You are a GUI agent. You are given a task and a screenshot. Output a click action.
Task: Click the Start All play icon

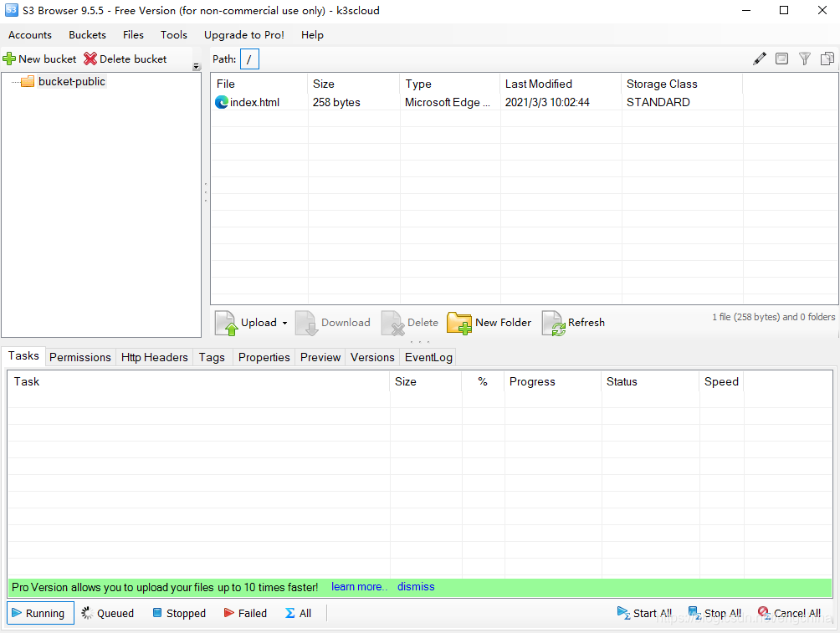pos(623,613)
